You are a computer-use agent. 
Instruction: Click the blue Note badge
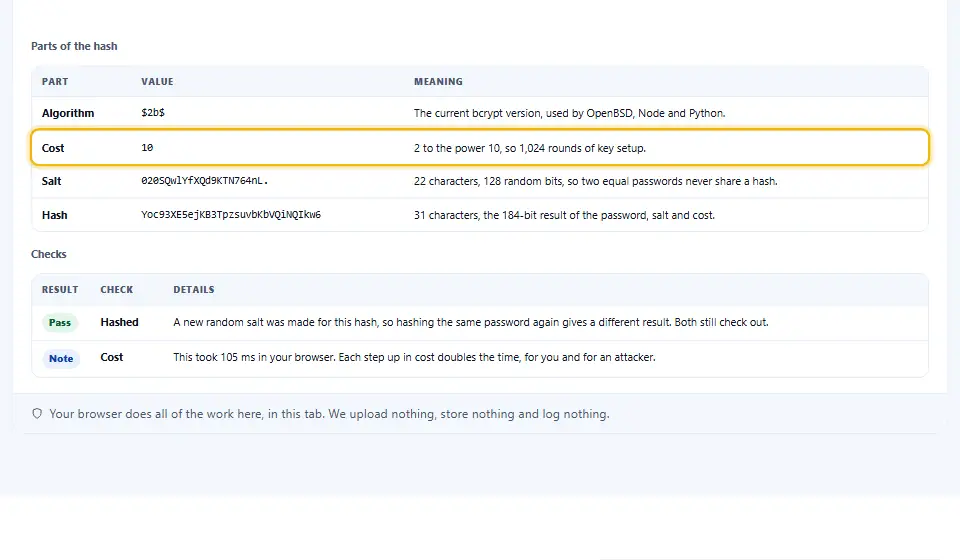61,359
